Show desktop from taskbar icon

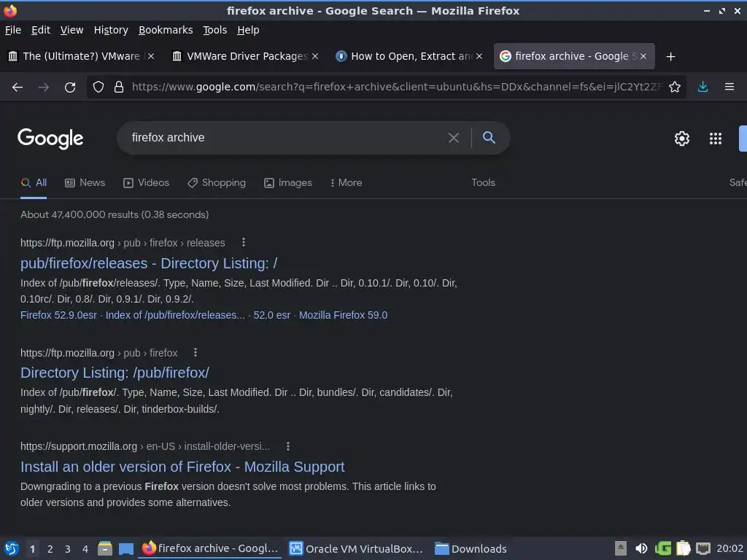coord(125,549)
